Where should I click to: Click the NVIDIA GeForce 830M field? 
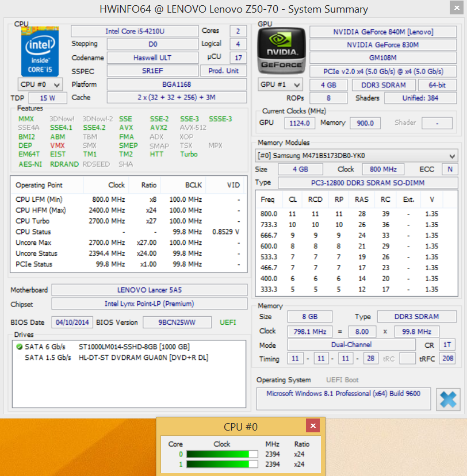[383, 45]
